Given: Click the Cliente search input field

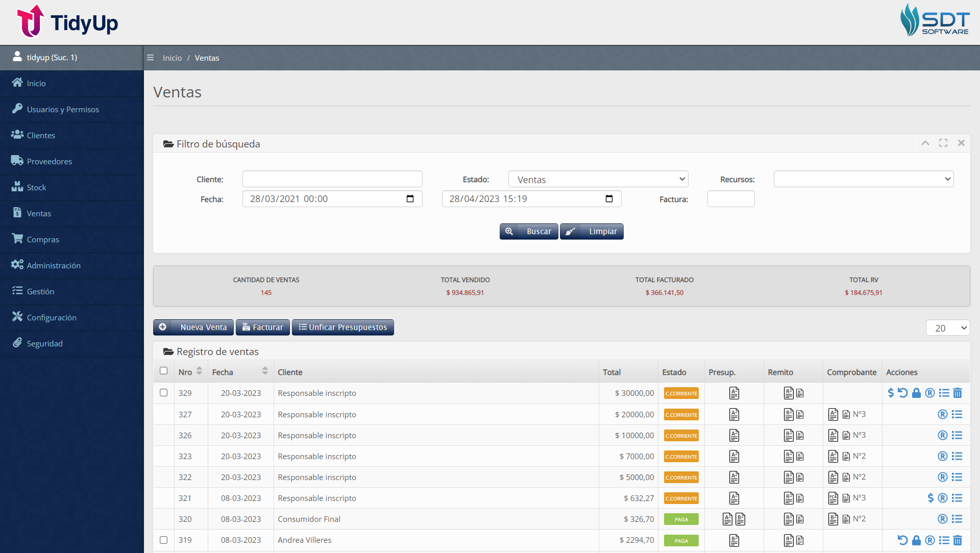Looking at the screenshot, I should click(332, 179).
